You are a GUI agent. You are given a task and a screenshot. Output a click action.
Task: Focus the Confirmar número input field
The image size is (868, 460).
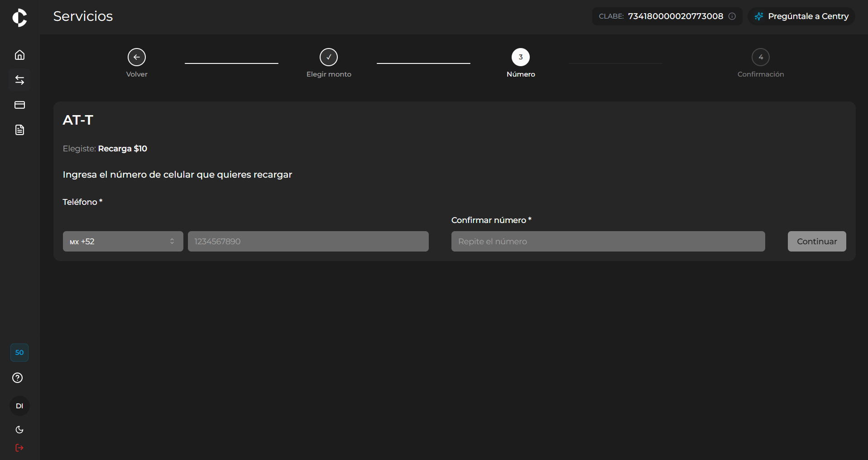tap(608, 242)
